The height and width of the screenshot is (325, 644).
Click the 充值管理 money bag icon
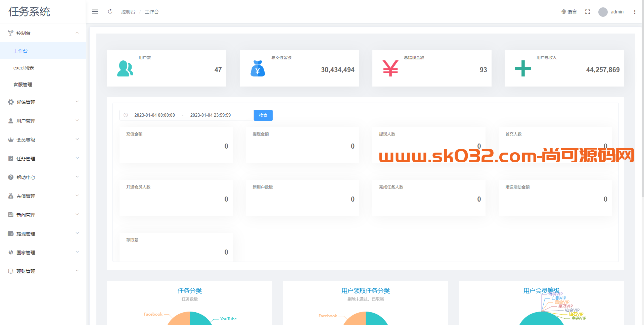point(11,196)
